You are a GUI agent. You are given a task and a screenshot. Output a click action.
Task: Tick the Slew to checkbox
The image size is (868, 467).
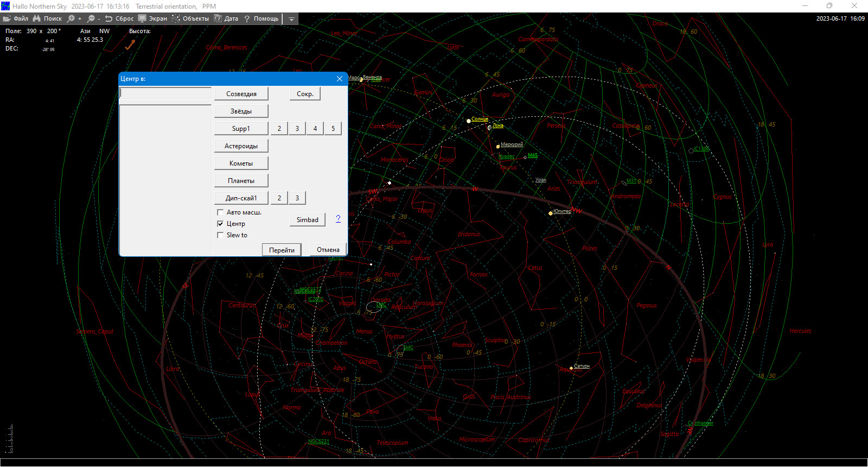coord(220,235)
